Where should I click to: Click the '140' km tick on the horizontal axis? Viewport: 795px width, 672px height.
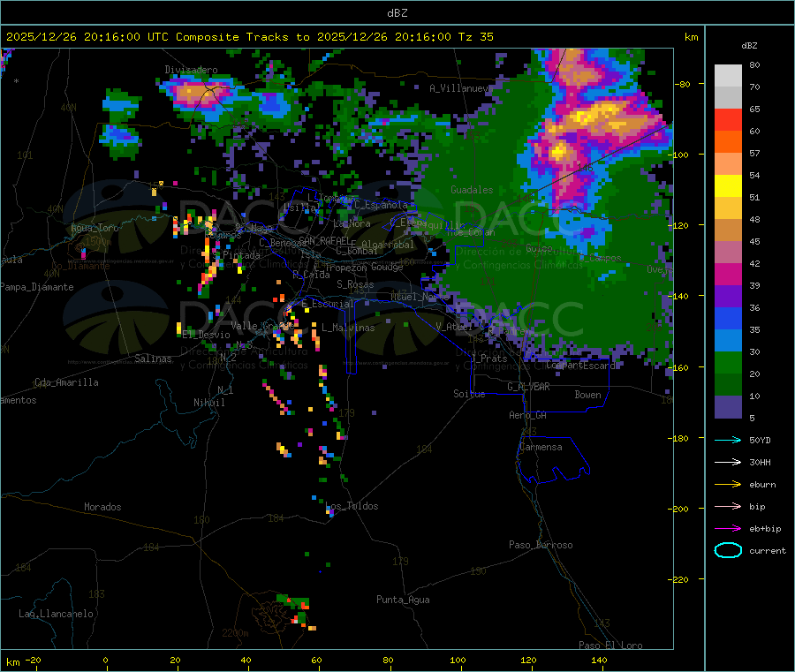[x=599, y=660]
